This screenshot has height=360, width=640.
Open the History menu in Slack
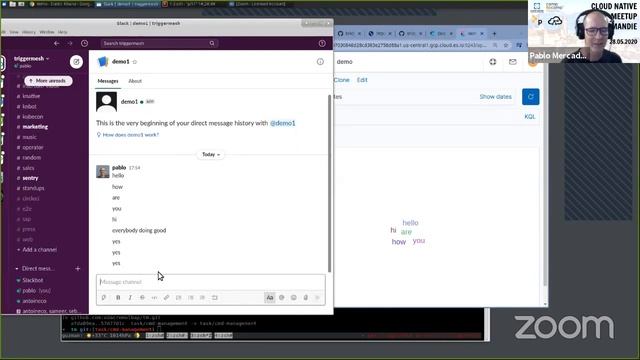coord(29,32)
